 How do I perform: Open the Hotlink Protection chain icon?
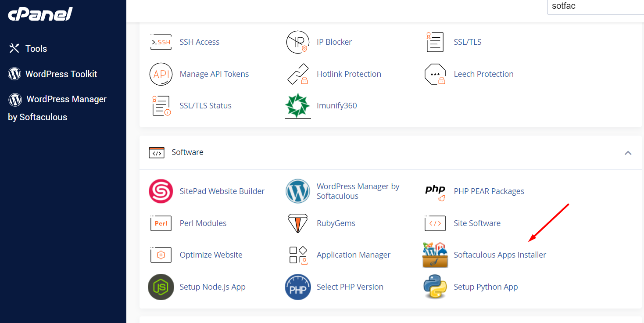[298, 74]
